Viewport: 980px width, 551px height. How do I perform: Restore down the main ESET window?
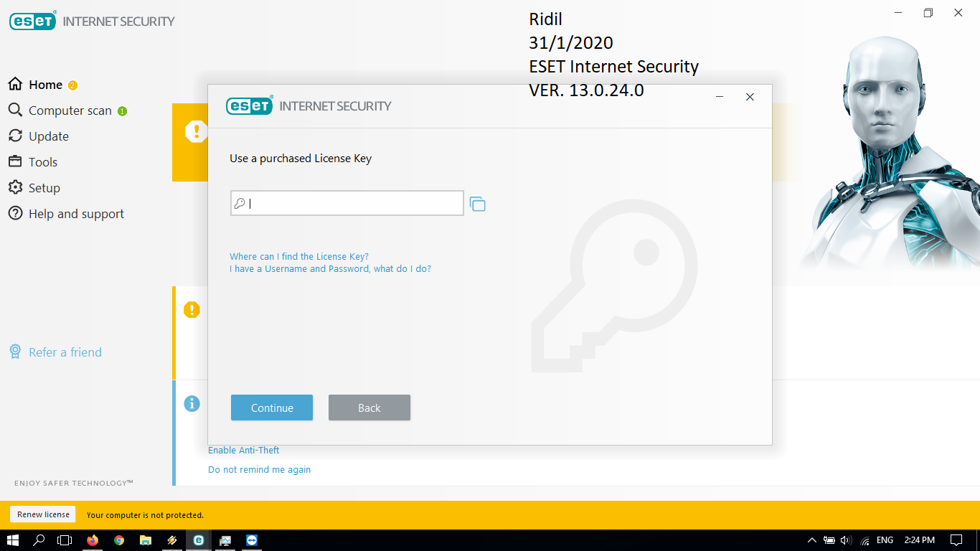(x=928, y=13)
